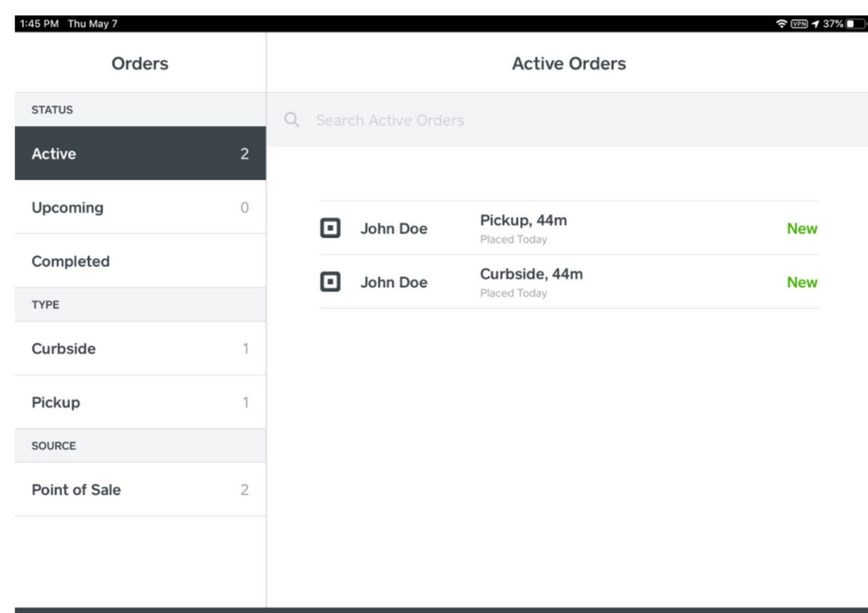Viewport: 868px width, 613px height.
Task: Click Placed Today under Curbside order
Action: click(x=514, y=293)
